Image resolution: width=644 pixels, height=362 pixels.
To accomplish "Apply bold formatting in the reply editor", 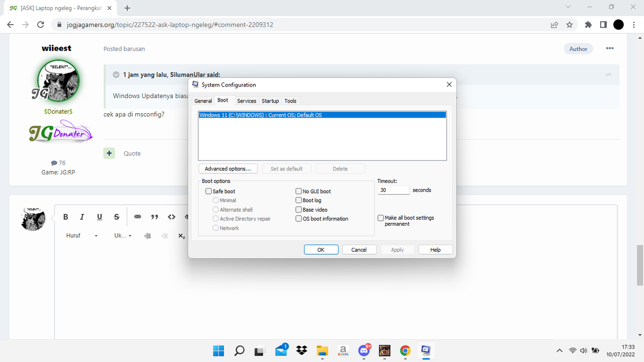I will tap(65, 217).
